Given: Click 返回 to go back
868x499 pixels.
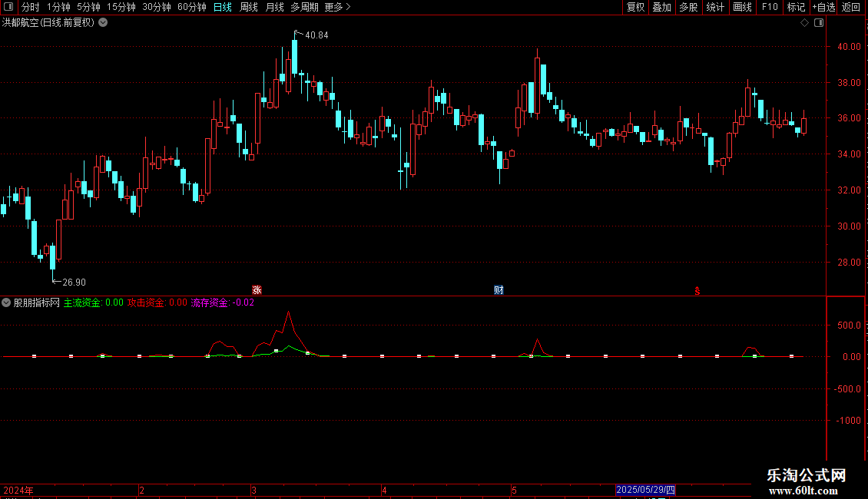Looking at the screenshot, I should pos(851,7).
